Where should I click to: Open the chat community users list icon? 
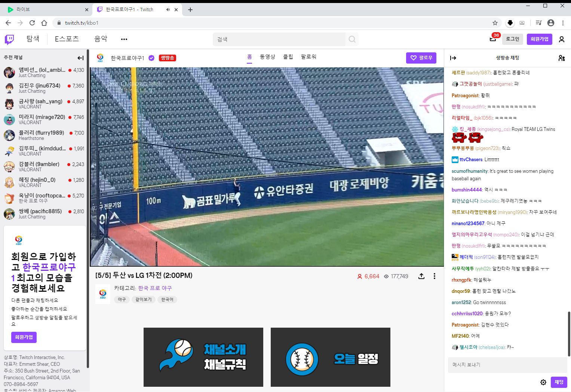[561, 58]
